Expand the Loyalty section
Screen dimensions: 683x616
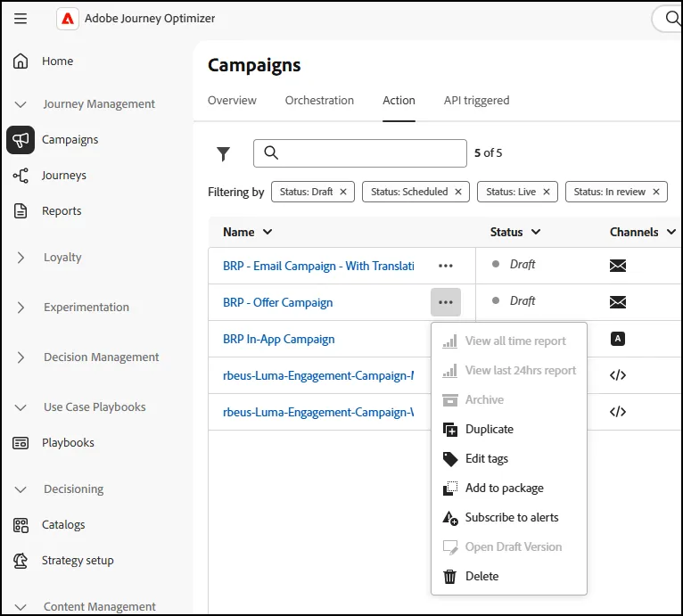(x=21, y=258)
